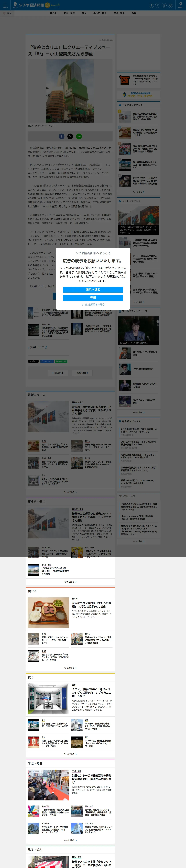The image size is (186, 868).
Task: Open the MENU hamburger icon
Action: click(x=5, y=5)
